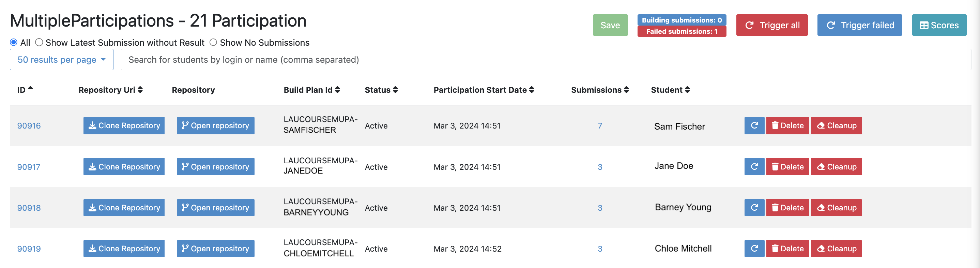Sort by Participation Start Date
This screenshot has height=268, width=980.
[484, 89]
